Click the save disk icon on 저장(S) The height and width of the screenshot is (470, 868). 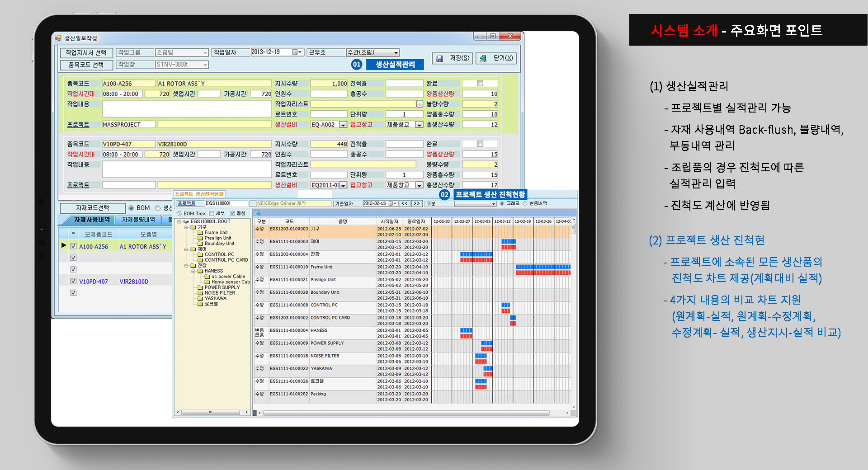pos(439,58)
